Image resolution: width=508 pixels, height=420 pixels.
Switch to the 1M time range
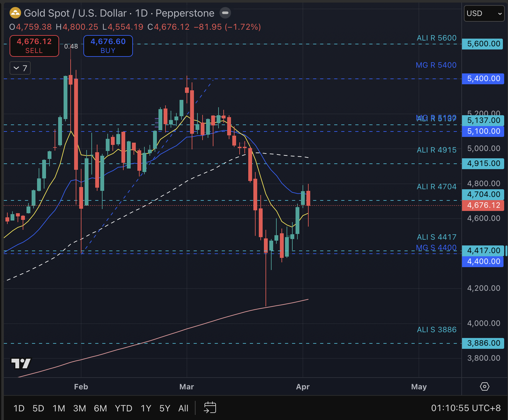[x=59, y=408]
